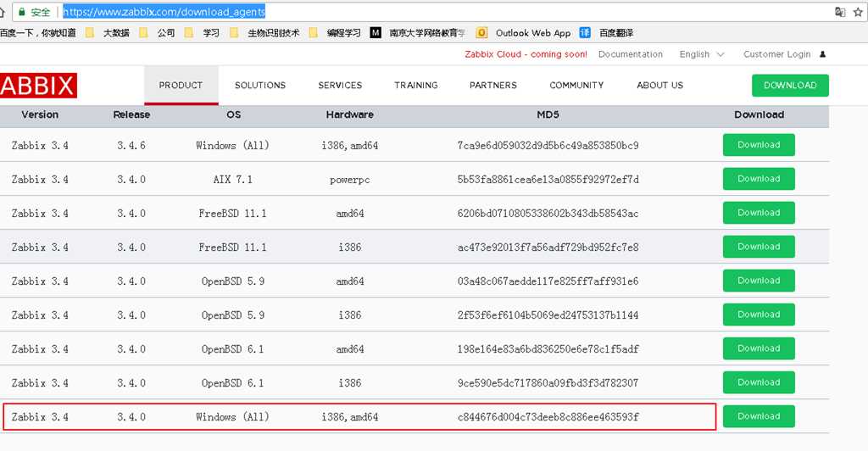Click the Release column header

click(131, 114)
